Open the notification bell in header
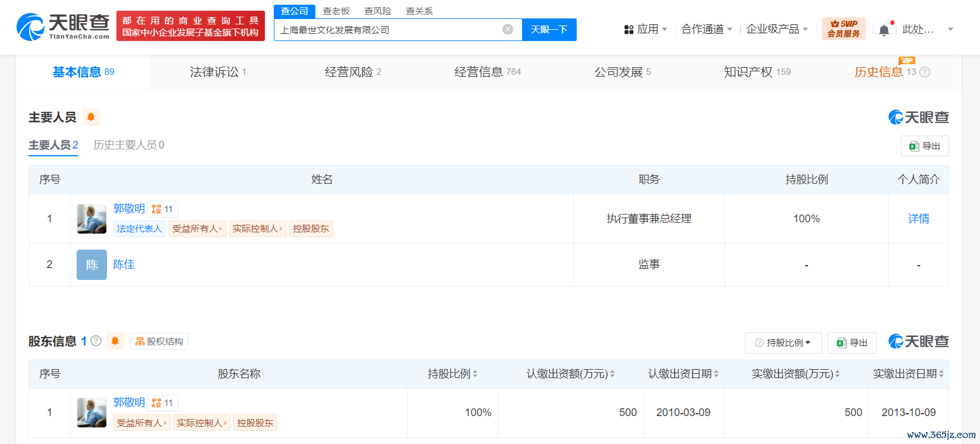The height and width of the screenshot is (444, 980). coord(884,30)
